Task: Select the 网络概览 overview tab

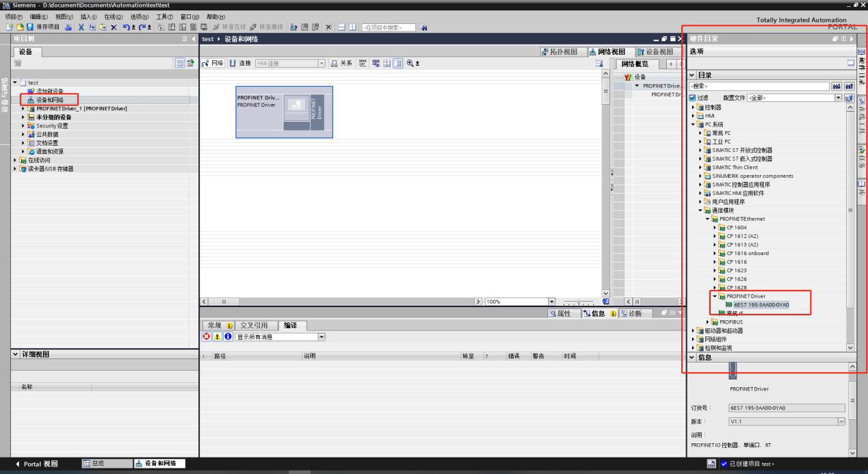Action: [x=639, y=64]
